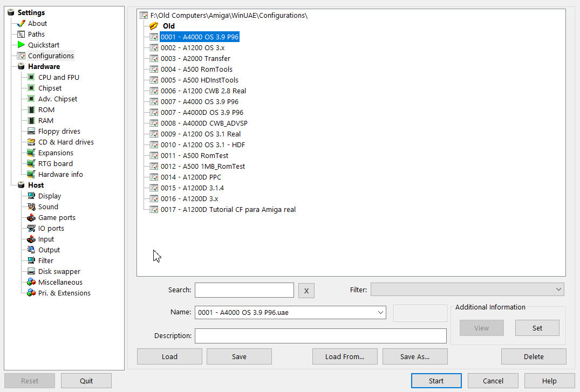Select config 0009 - A1200 OS 3.1 Real
The image size is (580, 392).
tap(201, 134)
